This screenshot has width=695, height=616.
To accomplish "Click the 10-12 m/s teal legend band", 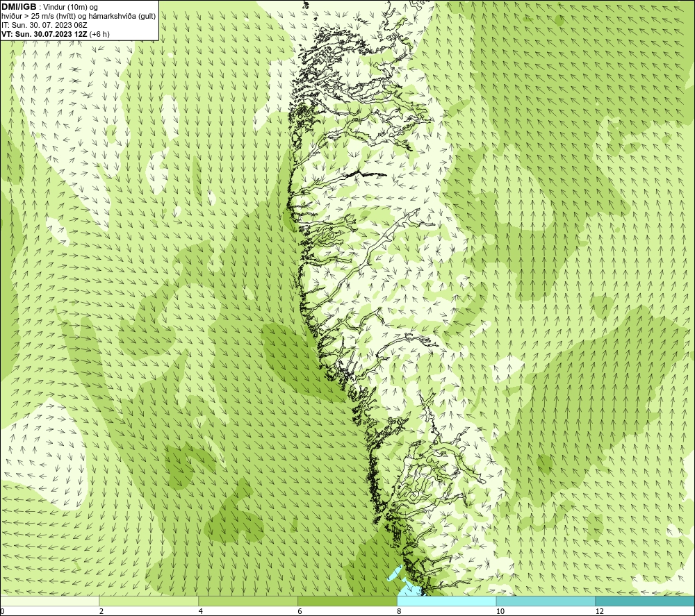I will pyautogui.click(x=546, y=601).
